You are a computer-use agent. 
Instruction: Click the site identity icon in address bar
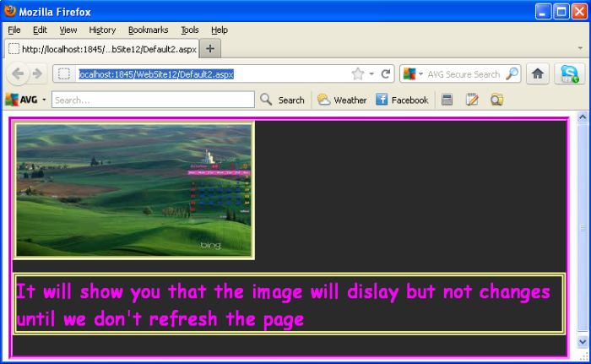click(64, 74)
